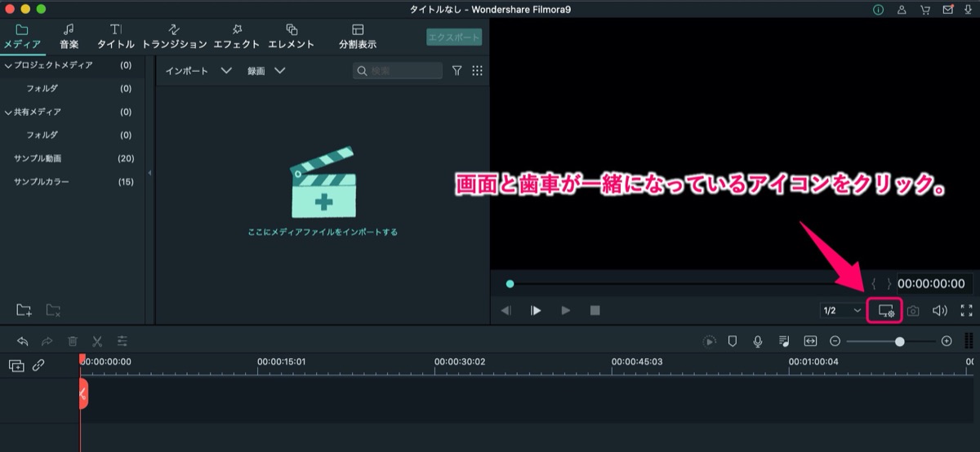This screenshot has height=452, width=980.
Task: Open the shopping cart icon in title bar
Action: [x=924, y=10]
